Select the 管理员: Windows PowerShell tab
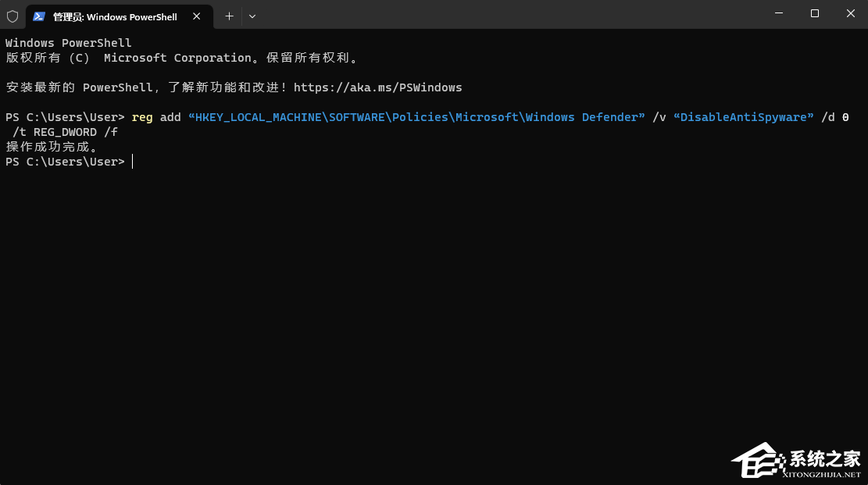 pyautogui.click(x=115, y=16)
